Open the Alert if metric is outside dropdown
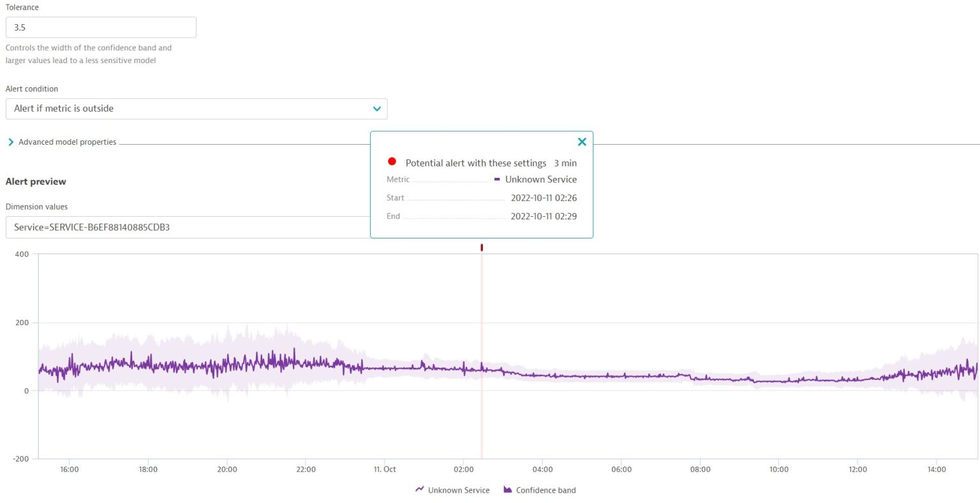The image size is (980, 503). coord(196,108)
